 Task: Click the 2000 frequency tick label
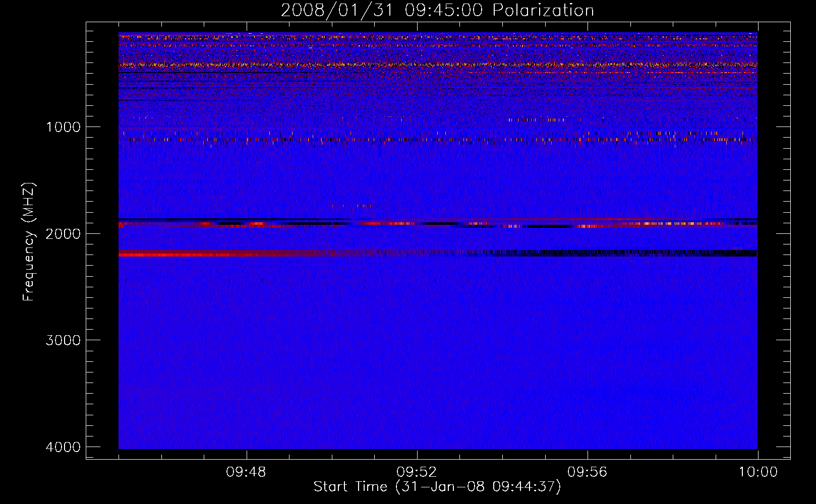(x=63, y=234)
